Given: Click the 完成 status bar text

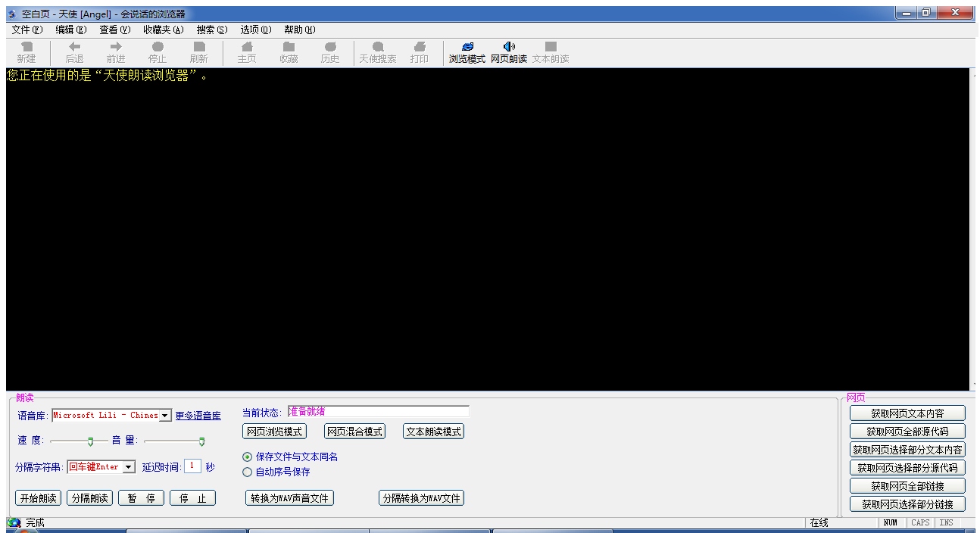Looking at the screenshot, I should (35, 523).
